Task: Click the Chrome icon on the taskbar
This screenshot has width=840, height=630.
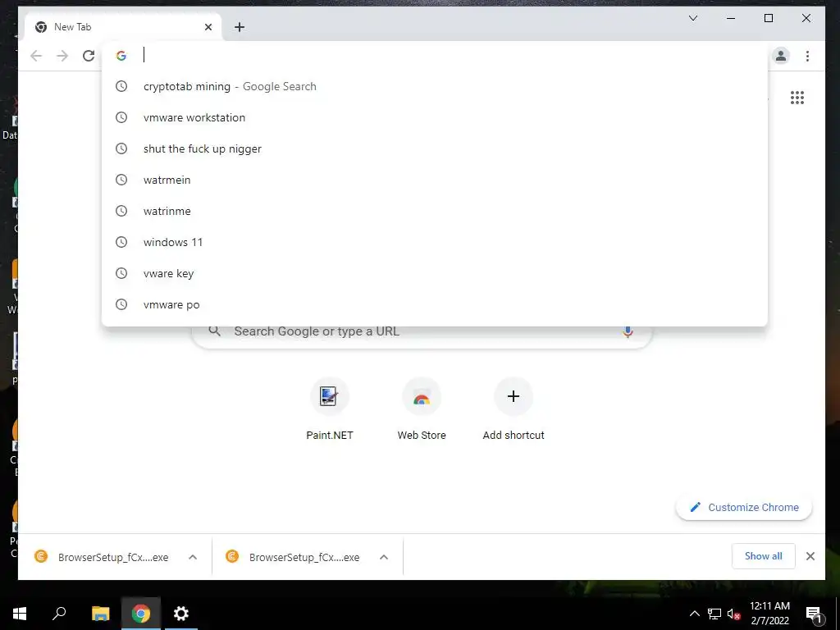Action: click(141, 614)
